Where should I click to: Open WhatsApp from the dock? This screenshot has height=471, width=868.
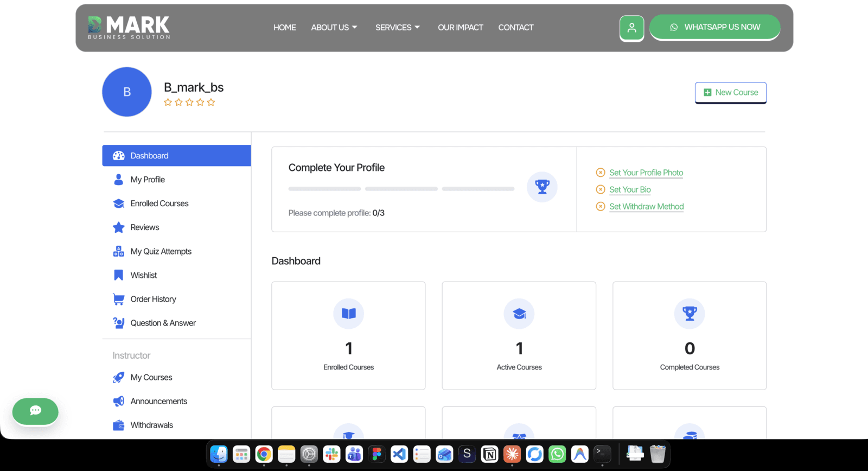coord(557,454)
